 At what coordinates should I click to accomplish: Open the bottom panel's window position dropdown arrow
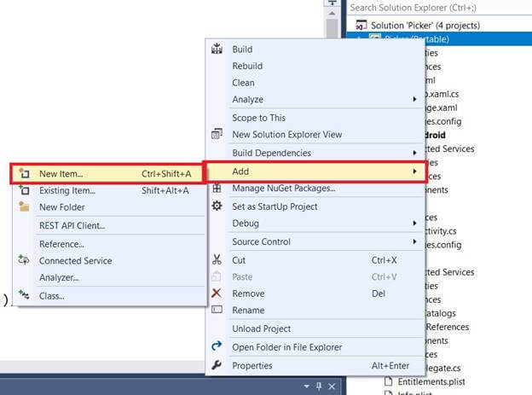pos(307,386)
